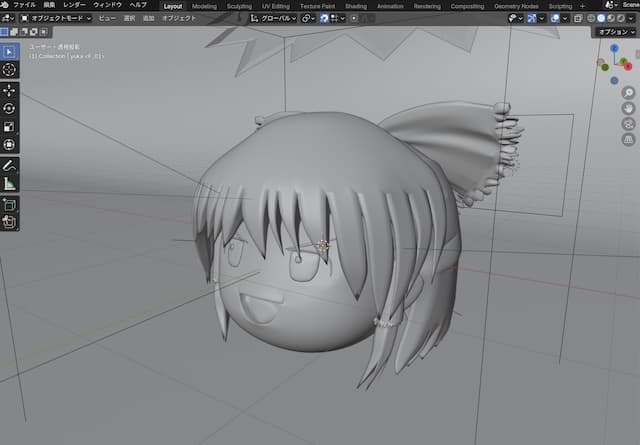
Task: Select the Annotate pencil tool
Action: (x=10, y=165)
